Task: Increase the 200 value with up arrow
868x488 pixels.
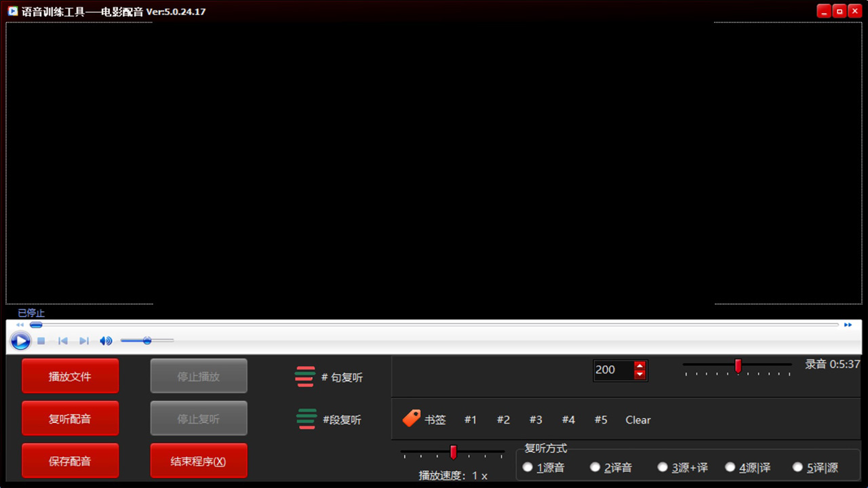Action: point(639,366)
